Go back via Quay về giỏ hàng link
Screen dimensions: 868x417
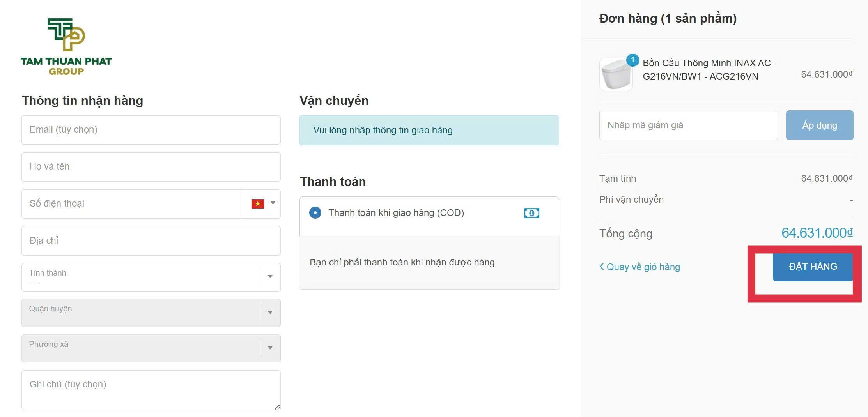tap(639, 267)
